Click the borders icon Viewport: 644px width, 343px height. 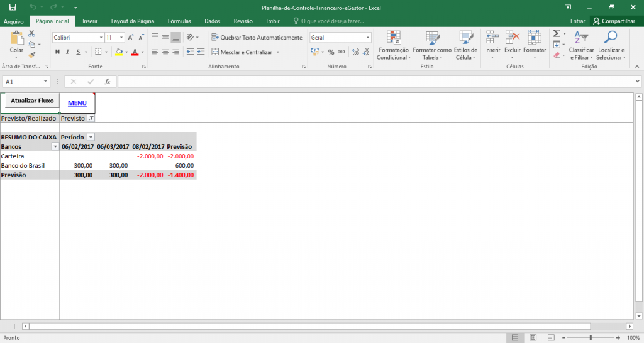(x=98, y=52)
